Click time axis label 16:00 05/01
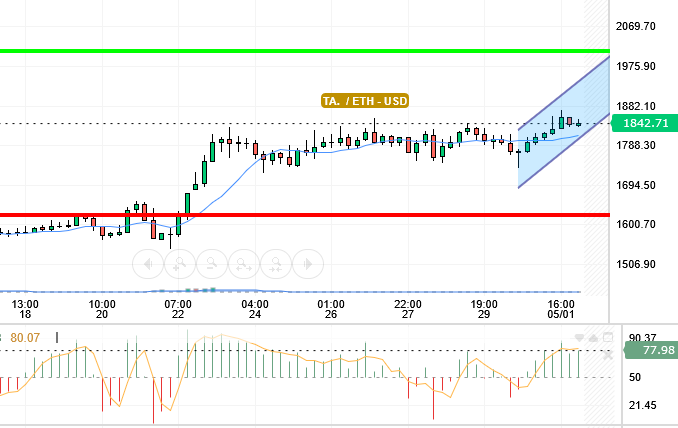Screen dimensions: 678x428 click(561, 309)
